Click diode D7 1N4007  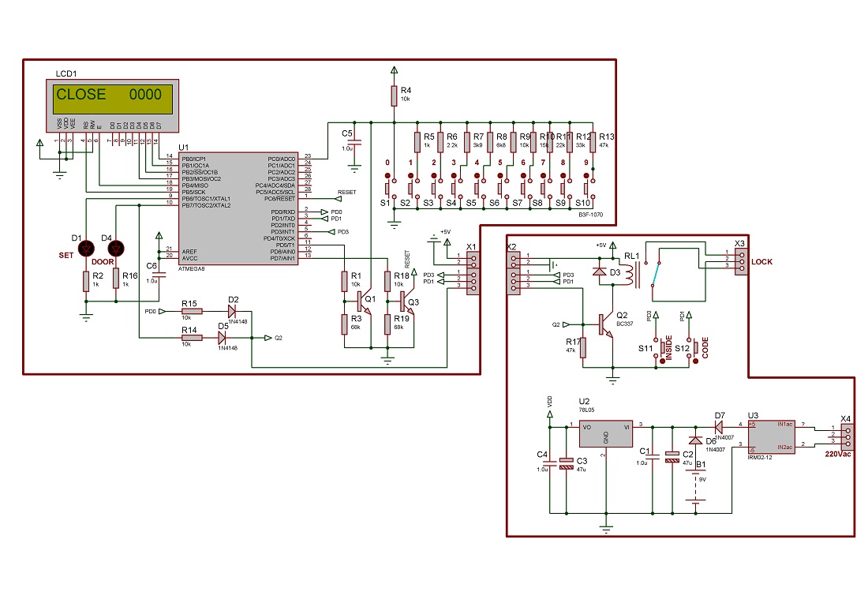pyautogui.click(x=718, y=426)
